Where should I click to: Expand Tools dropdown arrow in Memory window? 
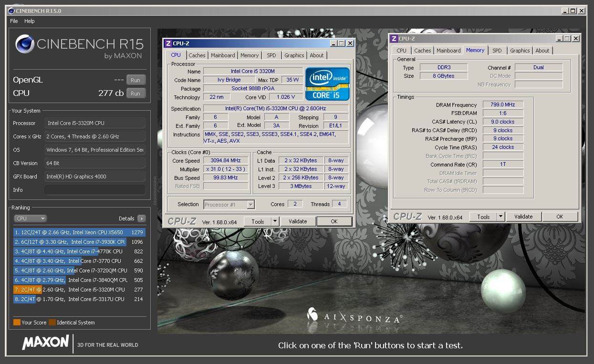tap(500, 217)
